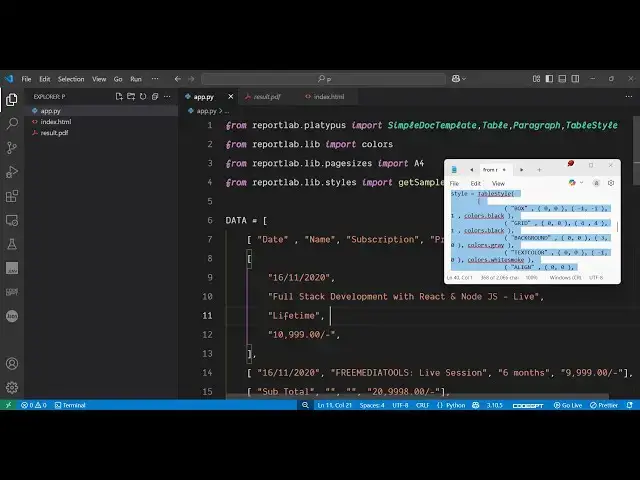Close the app.py editor tab
The height and width of the screenshot is (480, 640).
click(x=231, y=97)
